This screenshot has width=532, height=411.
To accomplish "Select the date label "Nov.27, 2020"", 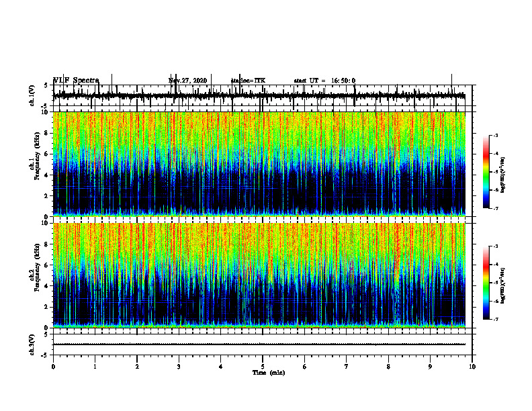I will click(187, 81).
